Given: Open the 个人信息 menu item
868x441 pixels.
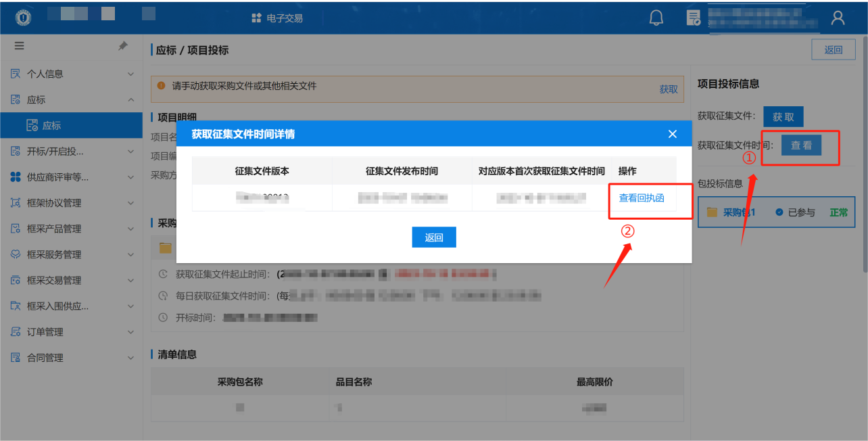Looking at the screenshot, I should click(x=71, y=74).
